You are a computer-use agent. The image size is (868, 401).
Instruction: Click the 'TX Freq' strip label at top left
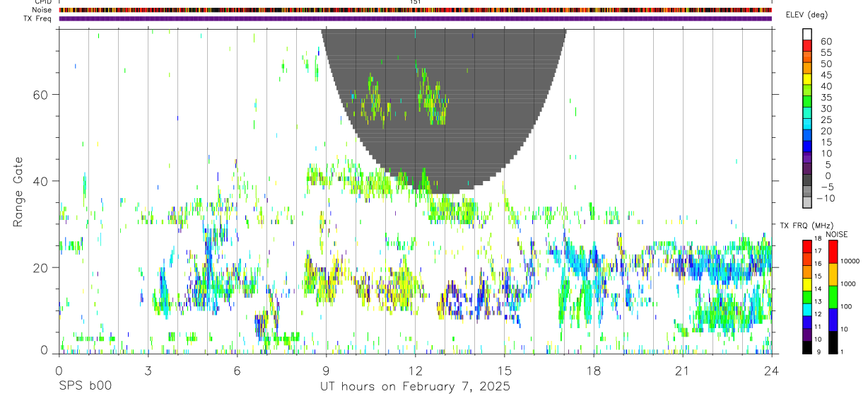pyautogui.click(x=37, y=18)
